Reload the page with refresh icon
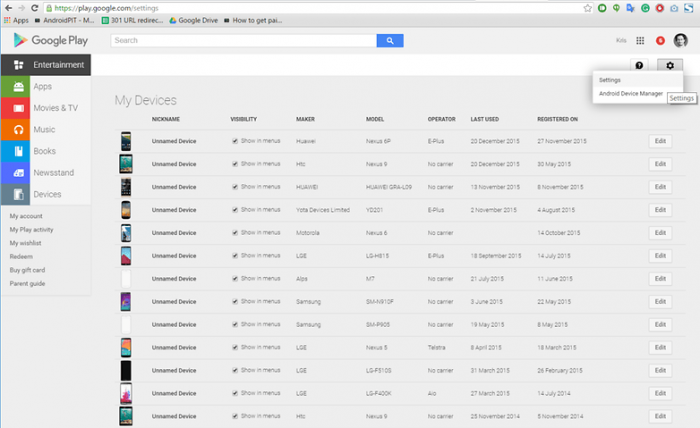Viewport: 700px width, 428px height. click(x=35, y=8)
